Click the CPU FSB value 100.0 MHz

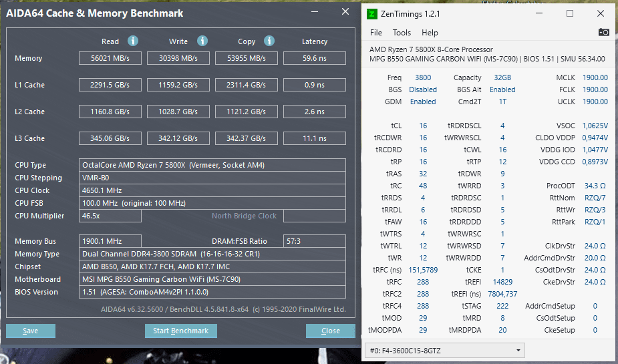(212, 203)
